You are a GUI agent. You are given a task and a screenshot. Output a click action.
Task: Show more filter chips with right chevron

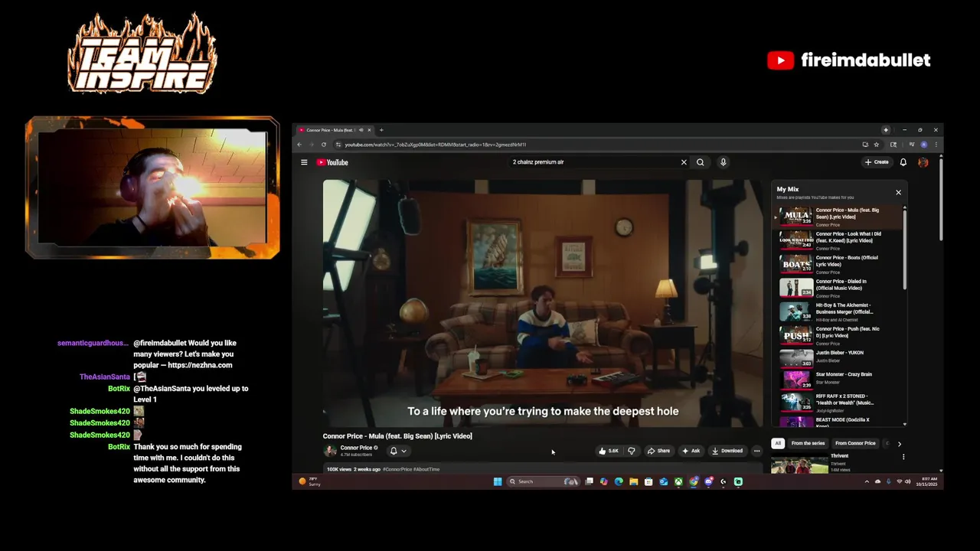(x=900, y=443)
